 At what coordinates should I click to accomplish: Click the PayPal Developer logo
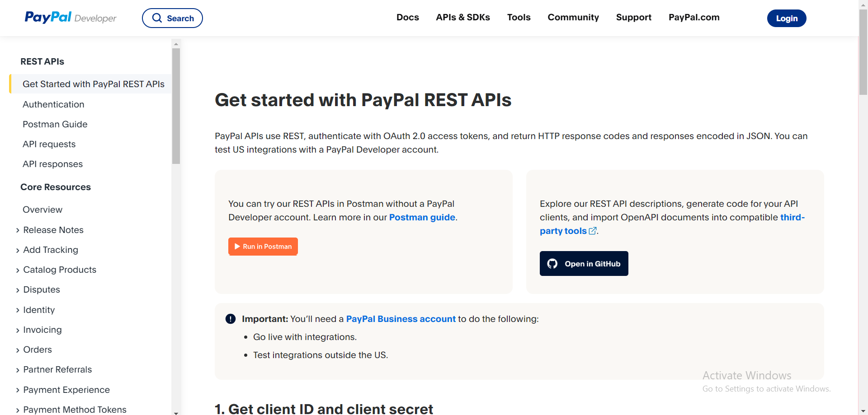pos(71,18)
